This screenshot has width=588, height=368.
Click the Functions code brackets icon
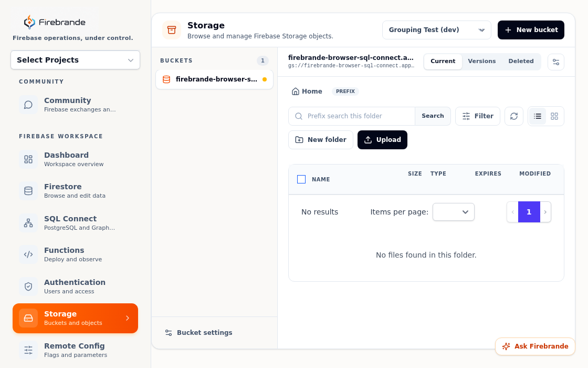[x=28, y=254]
